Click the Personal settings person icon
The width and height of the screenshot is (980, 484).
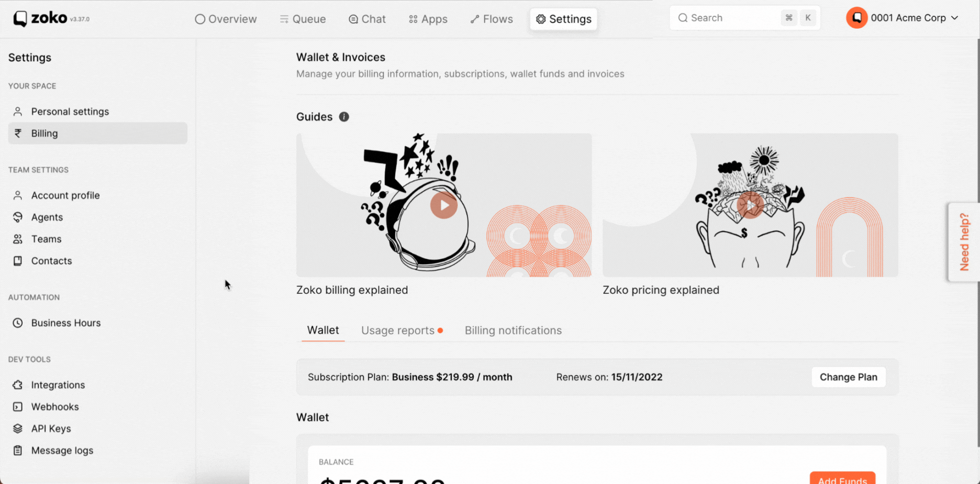18,112
